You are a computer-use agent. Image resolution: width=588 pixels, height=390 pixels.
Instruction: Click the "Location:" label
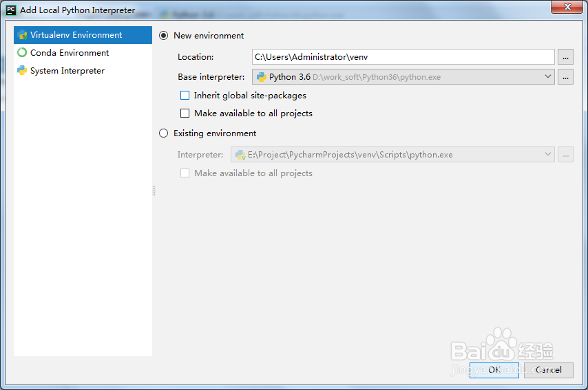(x=196, y=57)
